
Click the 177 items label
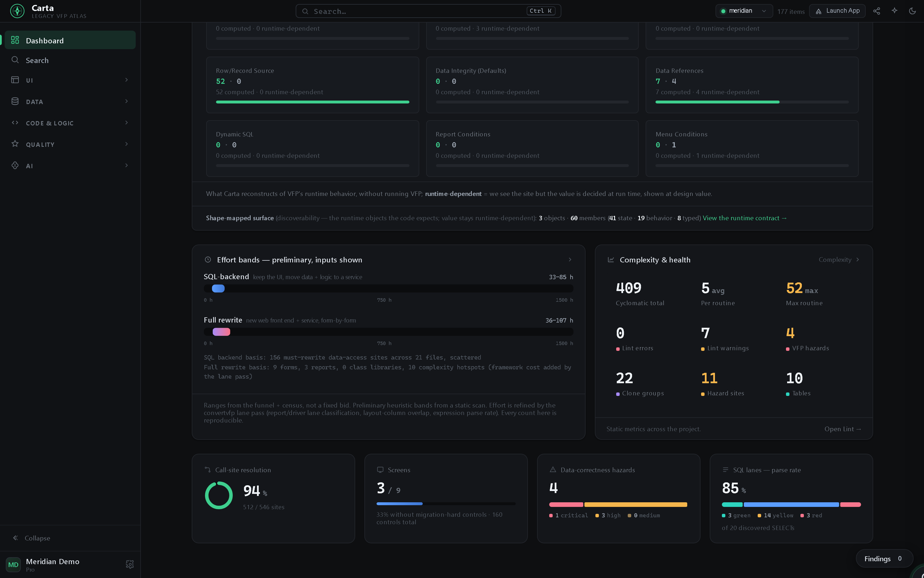tap(791, 12)
